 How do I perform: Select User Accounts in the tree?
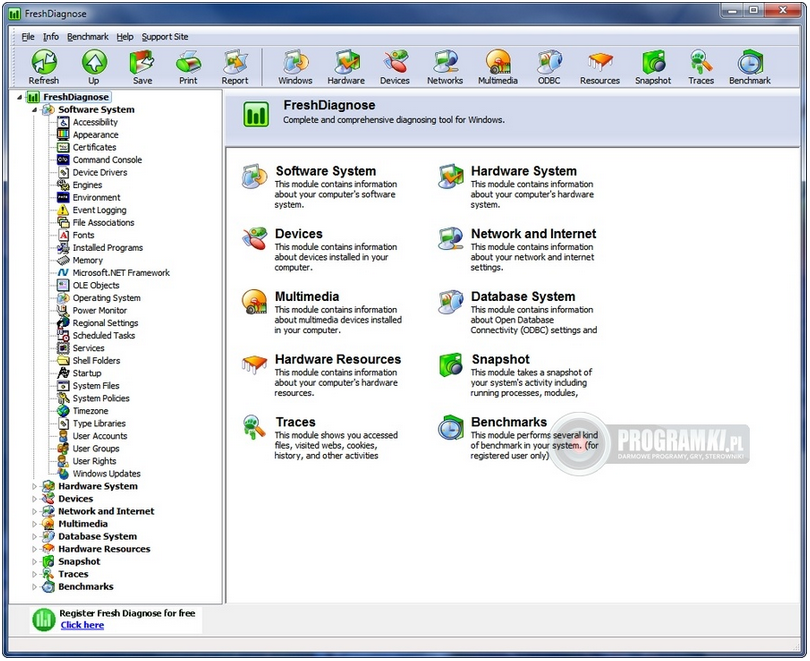tap(100, 436)
